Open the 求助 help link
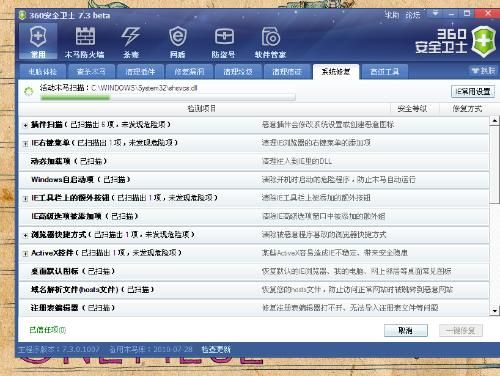The width and height of the screenshot is (500, 376). (x=392, y=15)
